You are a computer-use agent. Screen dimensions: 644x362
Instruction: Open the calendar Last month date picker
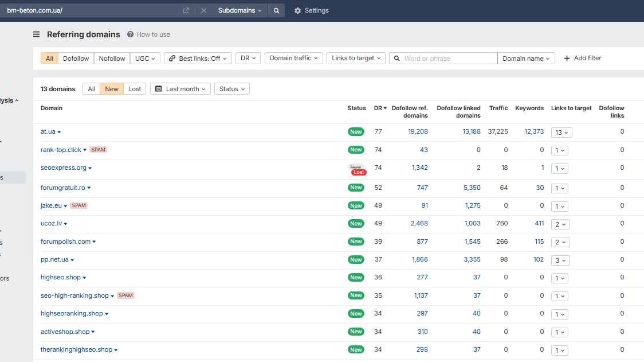[x=180, y=89]
